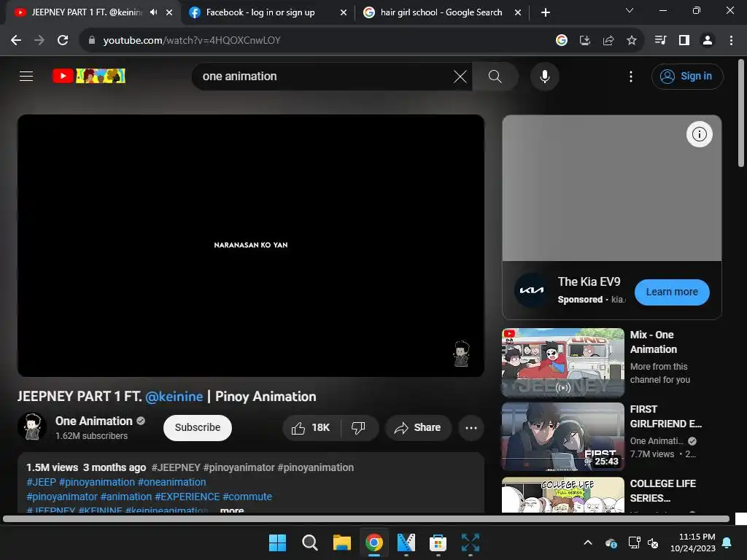Viewport: 747px width, 560px height.
Task: Click the vertical page scrollbar
Action: pyautogui.click(x=741, y=113)
